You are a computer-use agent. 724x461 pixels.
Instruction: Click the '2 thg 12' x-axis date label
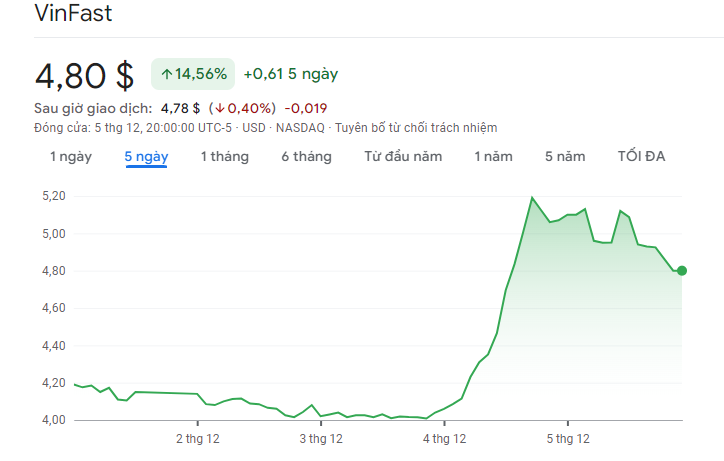click(x=198, y=439)
